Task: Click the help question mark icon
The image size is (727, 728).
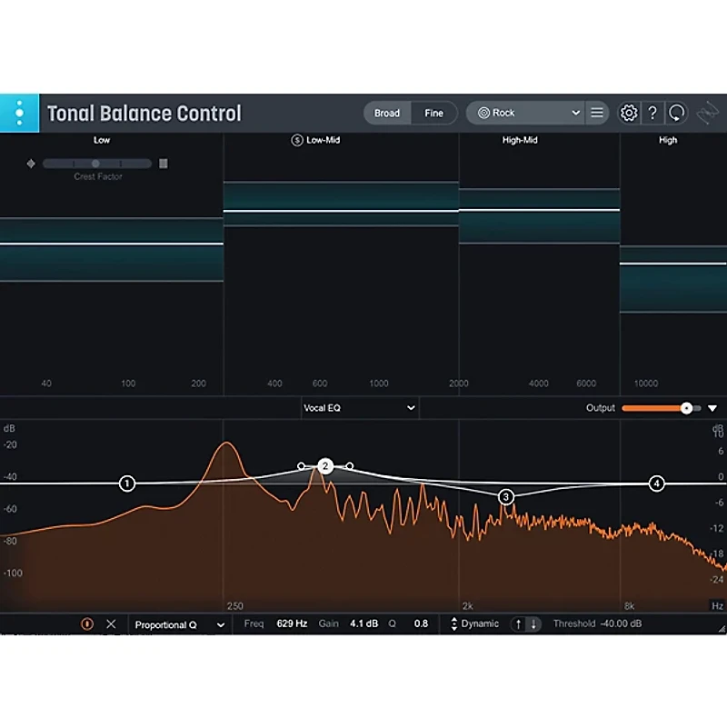Action: [652, 113]
